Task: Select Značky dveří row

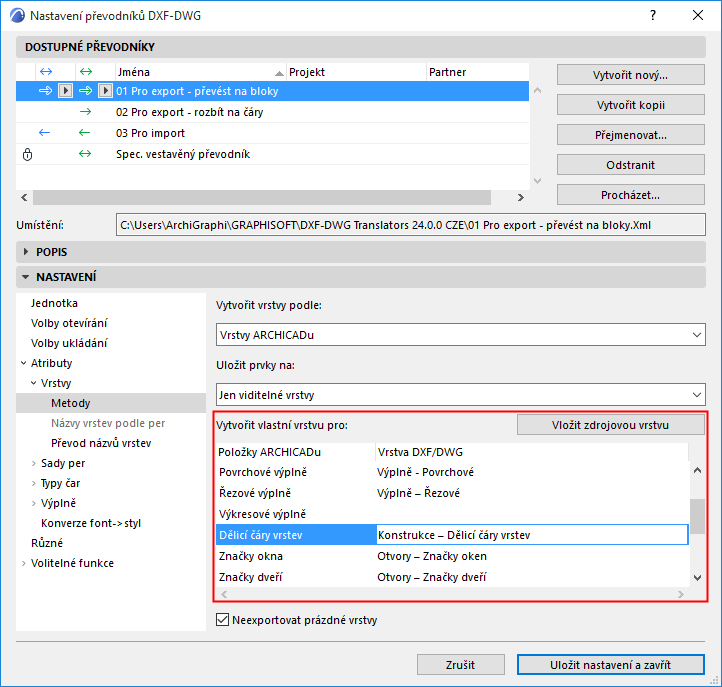Action: click(x=452, y=577)
